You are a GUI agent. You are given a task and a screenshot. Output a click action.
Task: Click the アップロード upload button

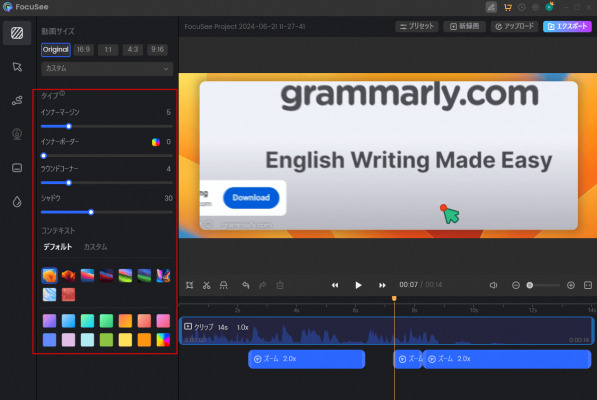[514, 26]
